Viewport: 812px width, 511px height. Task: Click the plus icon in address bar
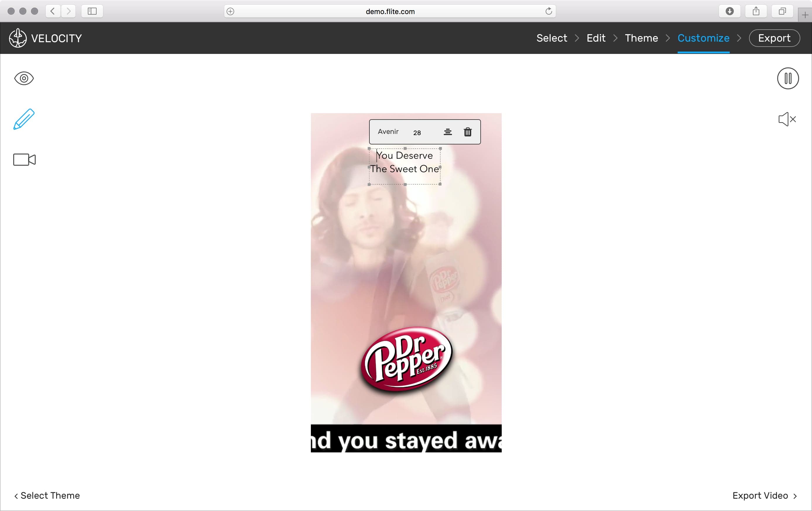click(230, 11)
